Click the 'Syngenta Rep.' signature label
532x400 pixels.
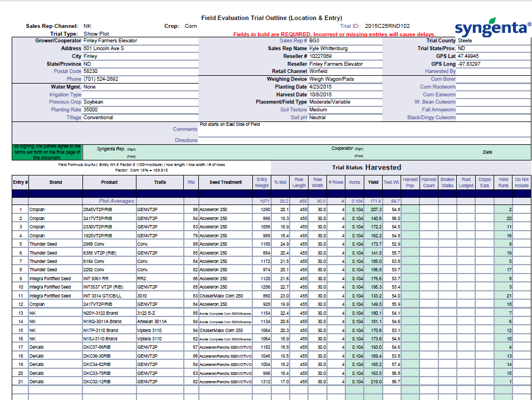(111, 149)
